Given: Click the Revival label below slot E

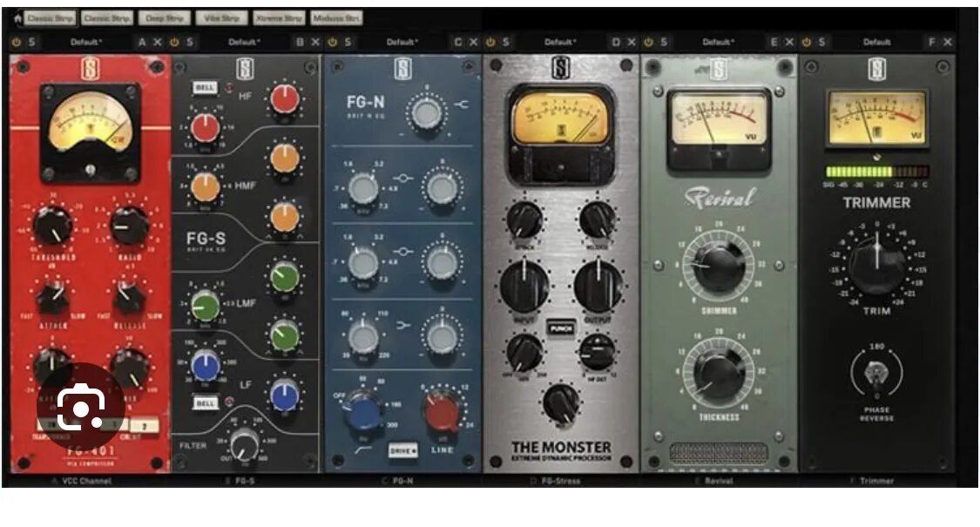Looking at the screenshot, I should (719, 481).
